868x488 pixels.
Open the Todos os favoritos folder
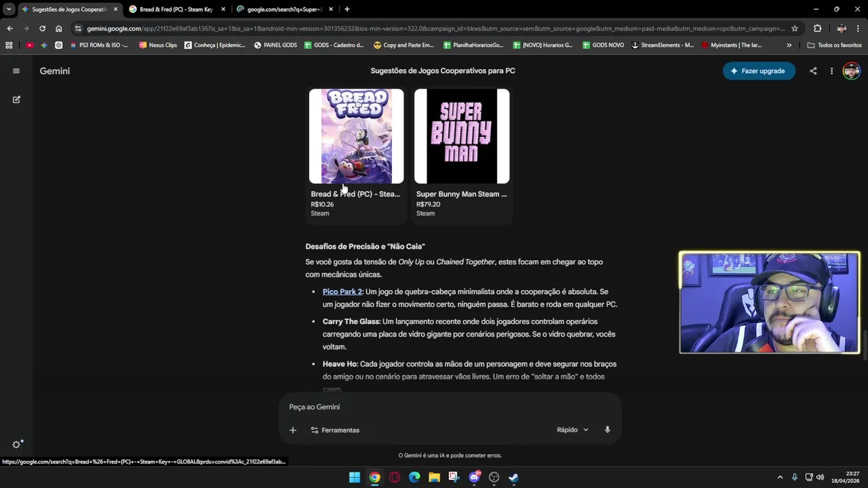tap(834, 45)
